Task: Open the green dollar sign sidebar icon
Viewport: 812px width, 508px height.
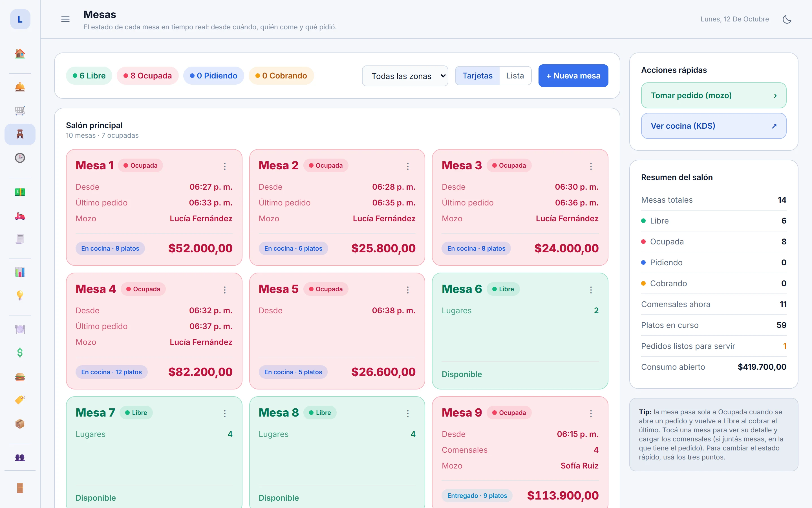Action: tap(20, 352)
